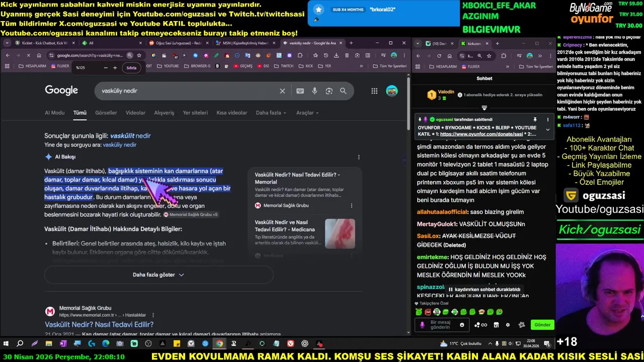This screenshot has height=362, width=644.
Task: Search by image with Google Lens icon
Action: (x=329, y=91)
